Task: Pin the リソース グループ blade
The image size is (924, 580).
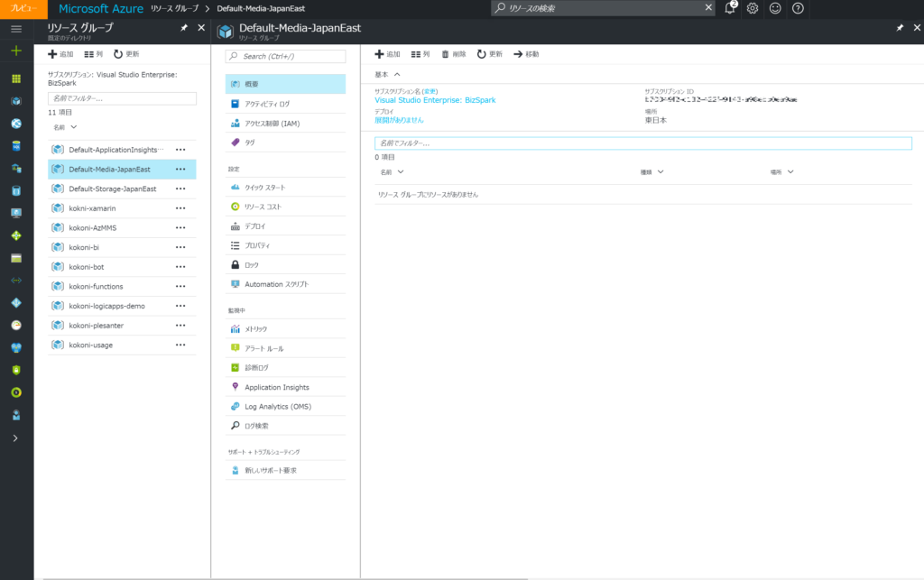Action: 184,28
